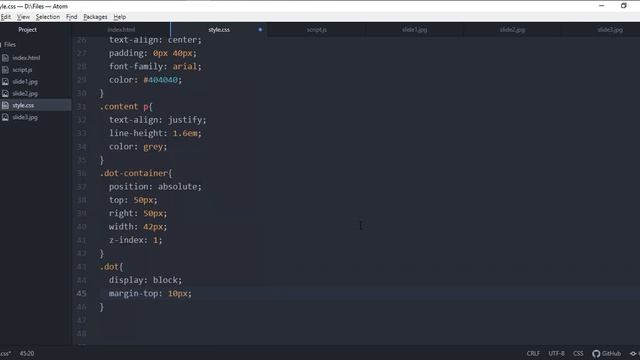640x360 pixels.
Task: Open the Find menu
Action: (71, 17)
